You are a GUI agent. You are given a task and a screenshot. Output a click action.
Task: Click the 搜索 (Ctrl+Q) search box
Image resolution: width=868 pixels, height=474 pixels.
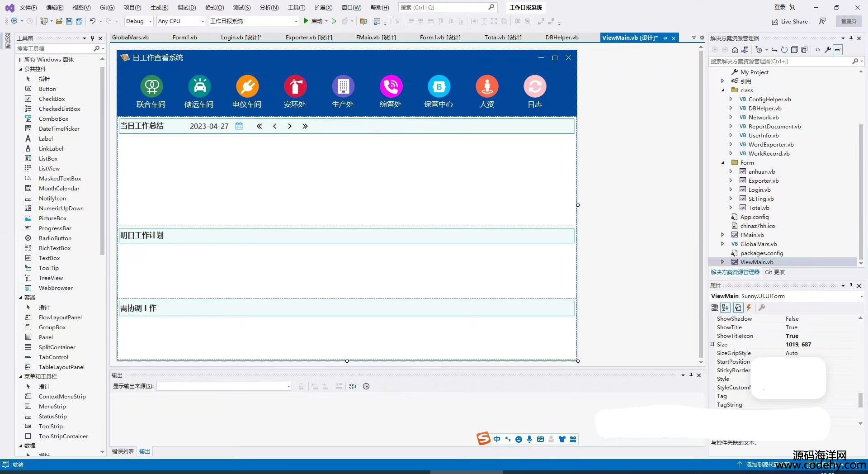[x=447, y=7]
